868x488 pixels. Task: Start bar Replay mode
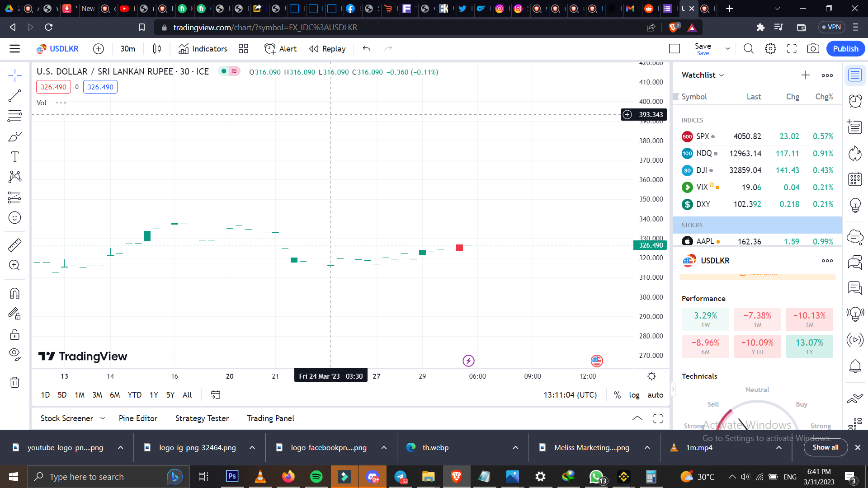coord(327,49)
